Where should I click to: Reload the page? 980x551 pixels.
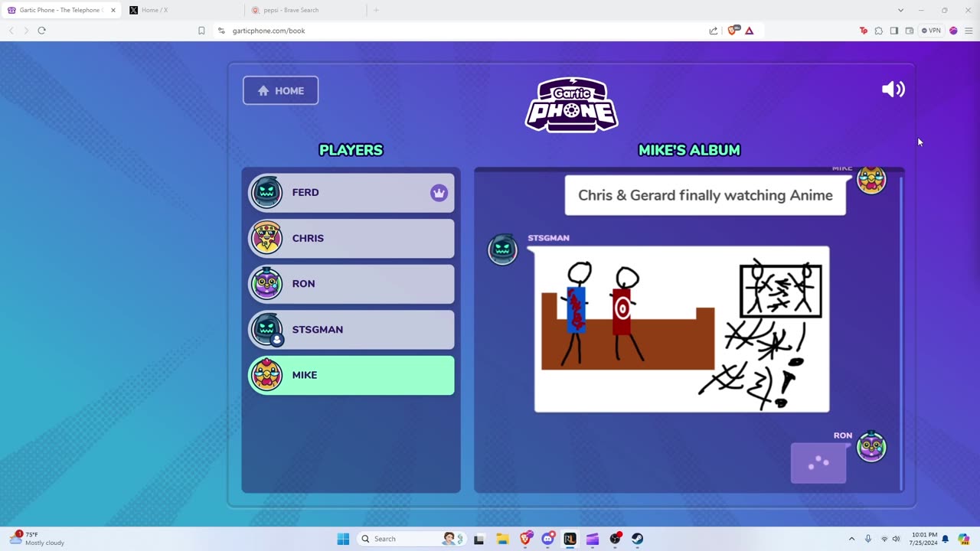(41, 31)
